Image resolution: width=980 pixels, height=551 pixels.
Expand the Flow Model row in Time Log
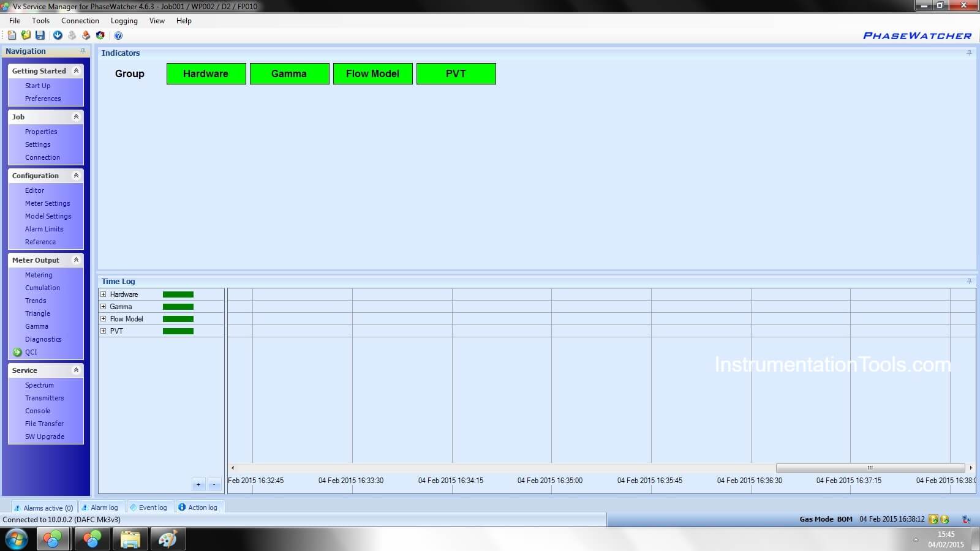pyautogui.click(x=104, y=319)
